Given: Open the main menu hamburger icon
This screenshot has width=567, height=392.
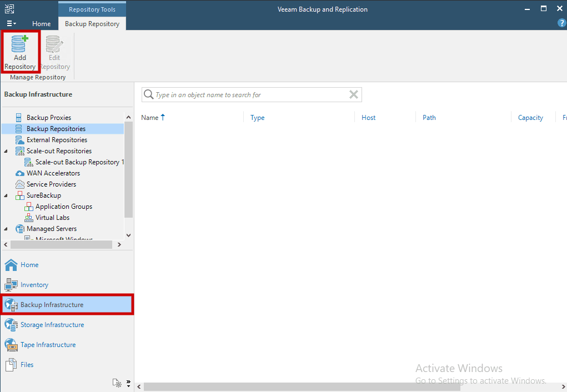Looking at the screenshot, I should pyautogui.click(x=10, y=23).
